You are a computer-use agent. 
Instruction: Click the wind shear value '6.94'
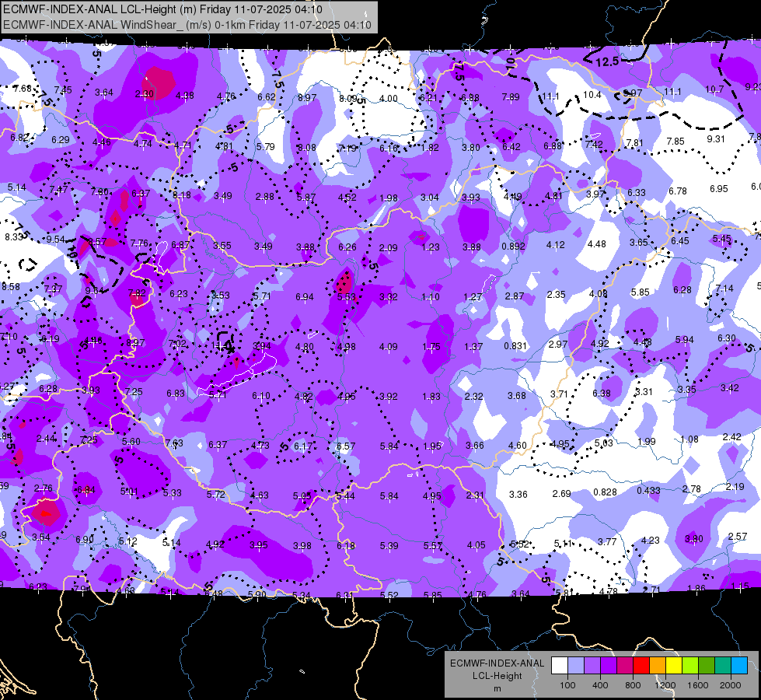click(305, 297)
